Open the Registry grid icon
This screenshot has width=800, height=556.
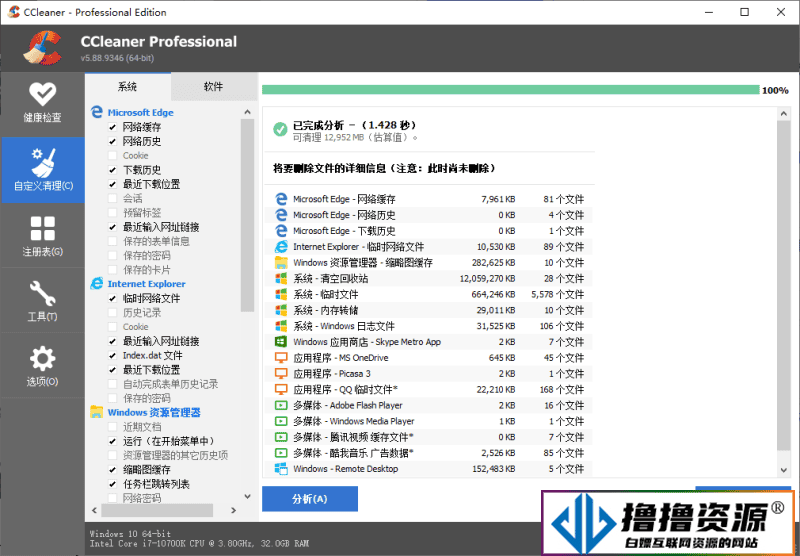[42, 228]
